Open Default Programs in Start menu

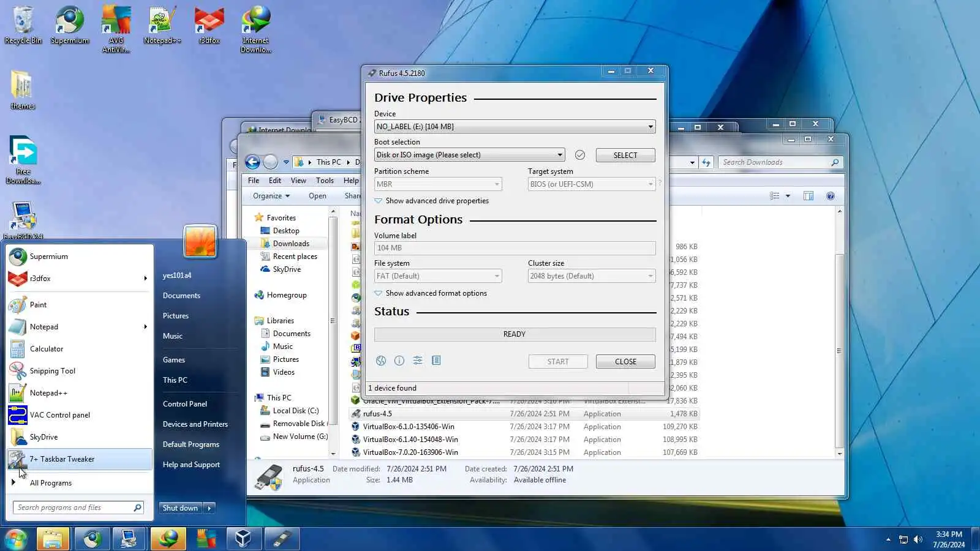pyautogui.click(x=191, y=444)
